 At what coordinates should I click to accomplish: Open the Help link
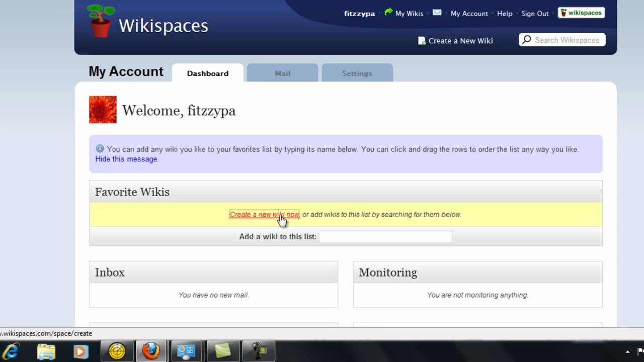tap(505, 14)
